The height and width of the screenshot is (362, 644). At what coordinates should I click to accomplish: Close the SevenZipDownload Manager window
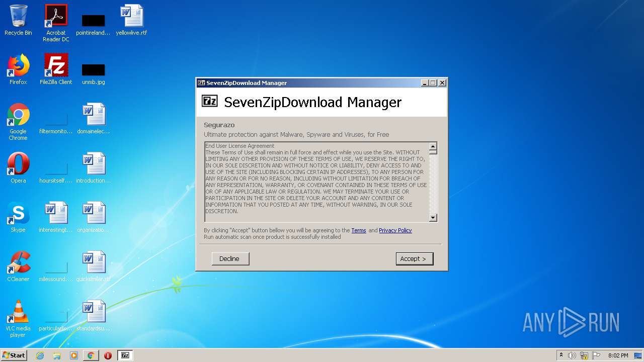click(442, 83)
